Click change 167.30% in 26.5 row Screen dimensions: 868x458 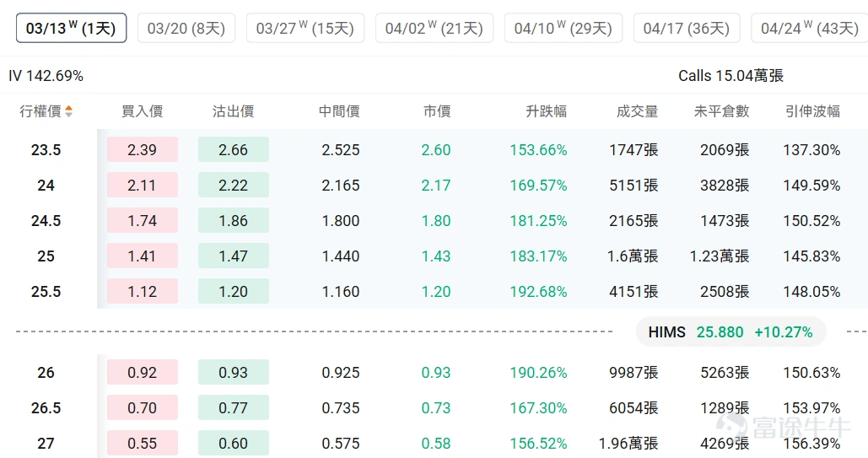pyautogui.click(x=539, y=407)
